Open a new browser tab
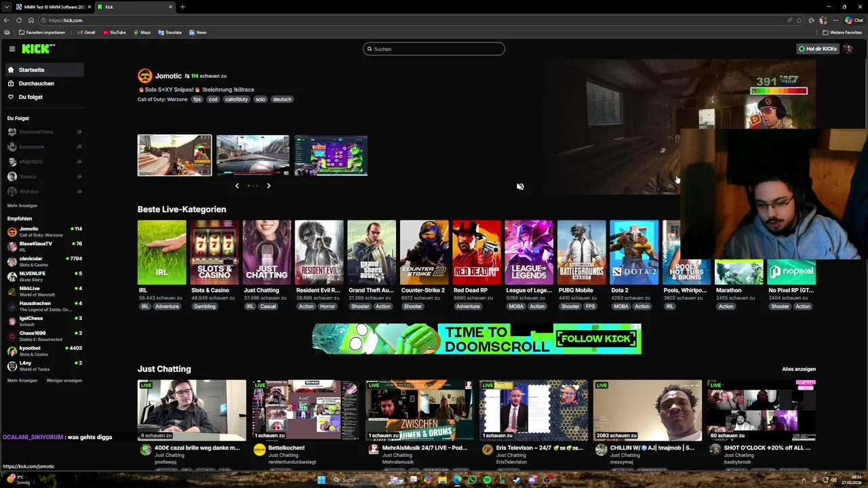The height and width of the screenshot is (488, 868). 182,7
